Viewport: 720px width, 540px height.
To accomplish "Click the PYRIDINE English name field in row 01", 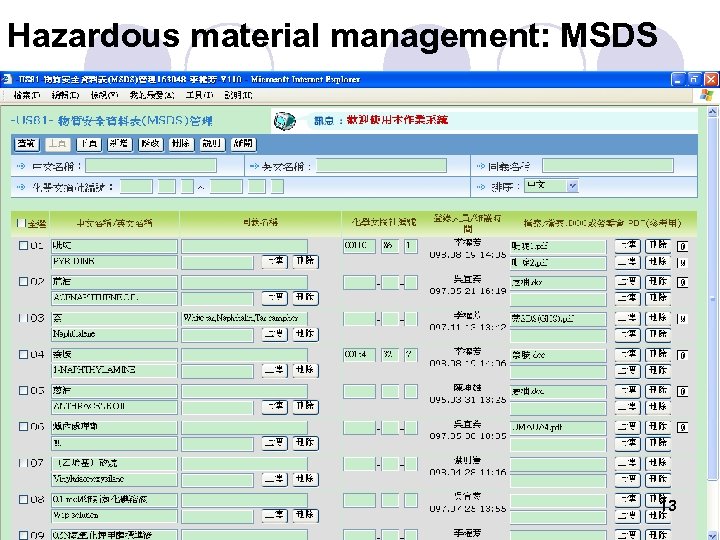I will pyautogui.click(x=114, y=262).
